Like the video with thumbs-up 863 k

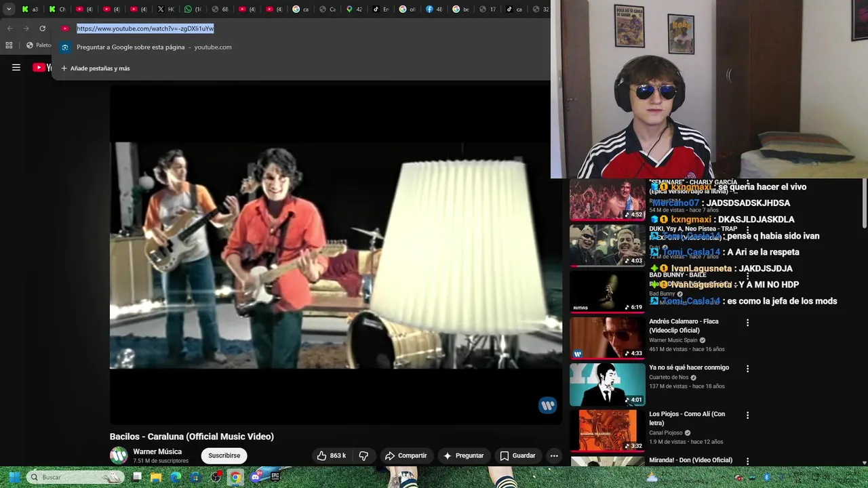(x=332, y=455)
